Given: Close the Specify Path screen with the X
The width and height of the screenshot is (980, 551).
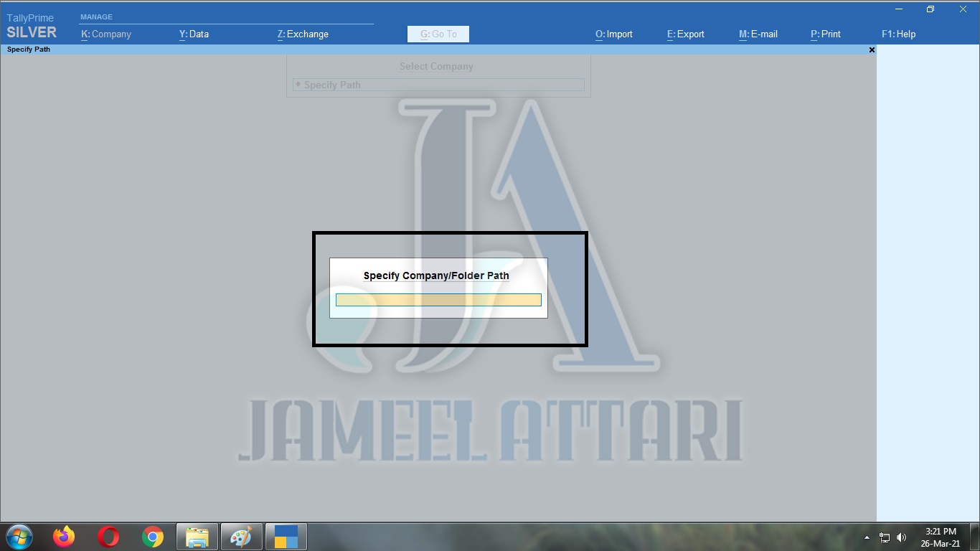Looking at the screenshot, I should click(872, 50).
